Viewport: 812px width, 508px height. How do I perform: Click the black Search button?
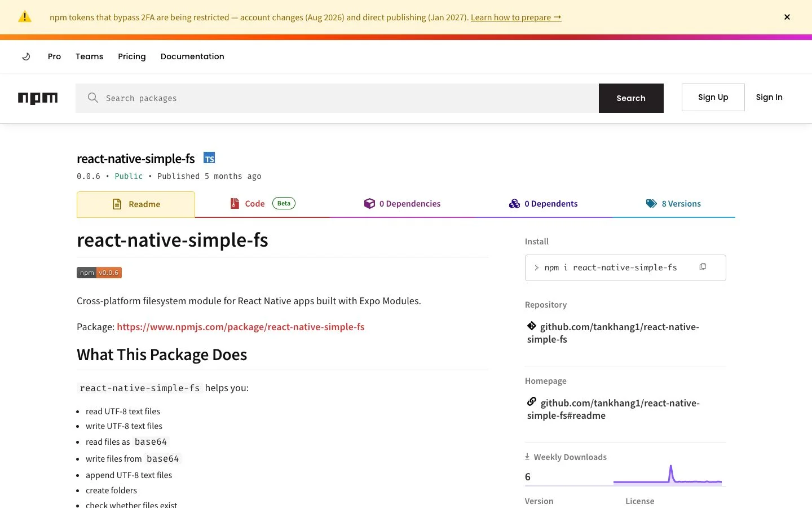pos(631,98)
